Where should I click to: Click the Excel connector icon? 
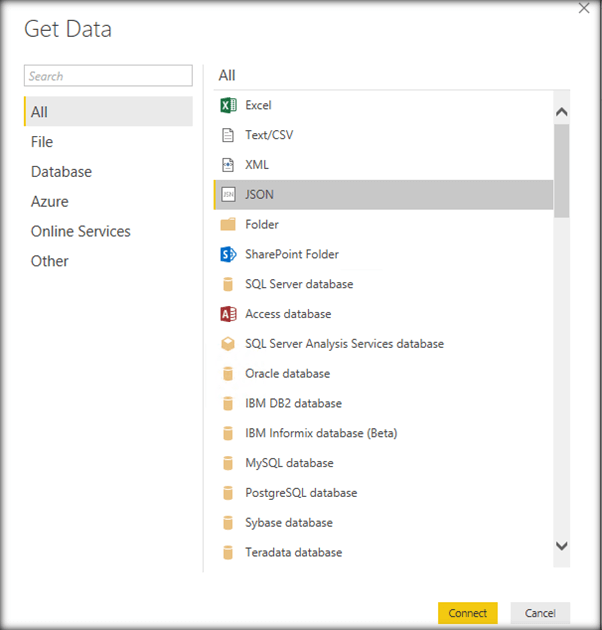pyautogui.click(x=228, y=105)
